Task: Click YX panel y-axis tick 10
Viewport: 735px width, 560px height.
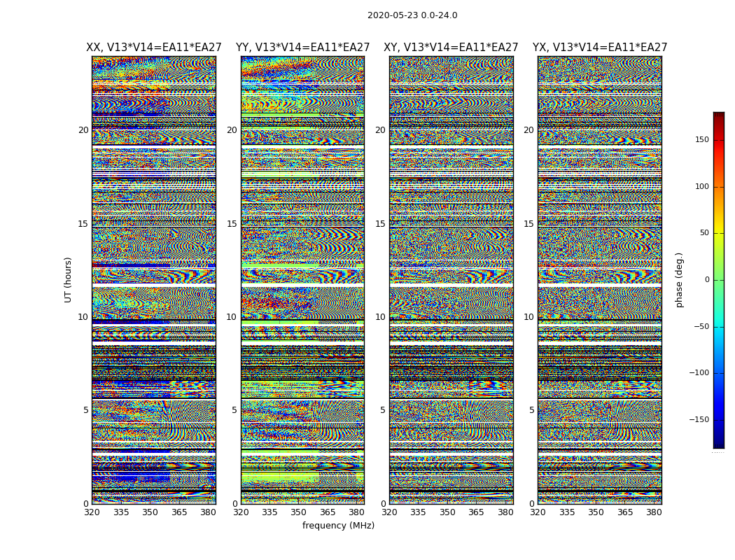Action: tap(528, 317)
